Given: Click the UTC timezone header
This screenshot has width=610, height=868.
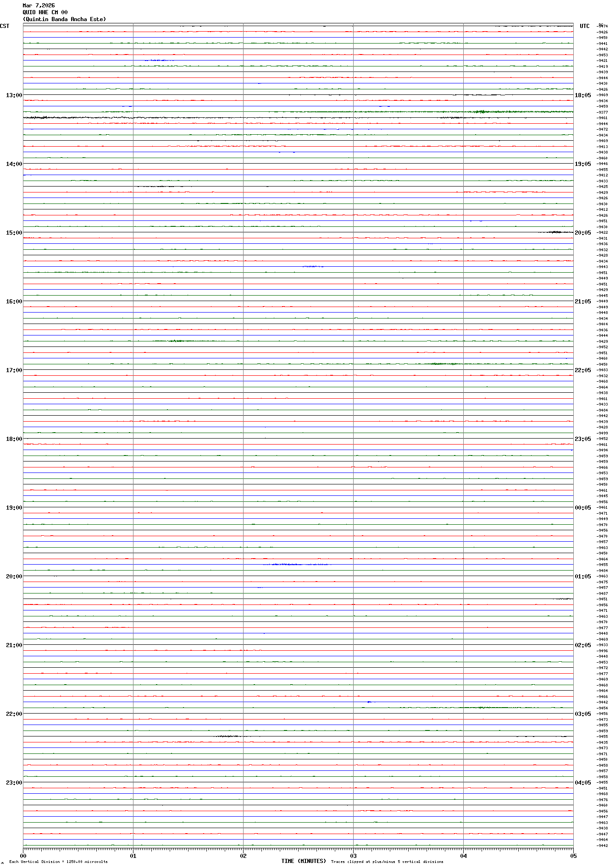Looking at the screenshot, I should tap(584, 26).
